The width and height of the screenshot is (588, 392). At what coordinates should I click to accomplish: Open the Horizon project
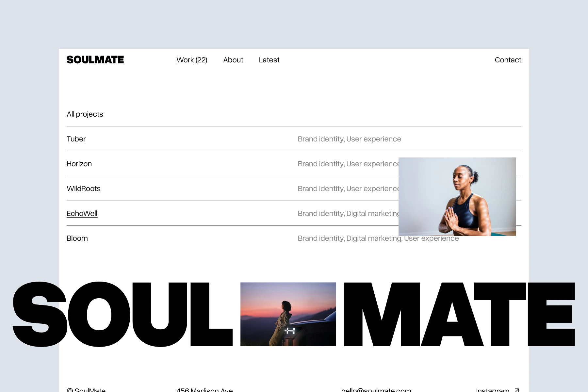(x=79, y=164)
